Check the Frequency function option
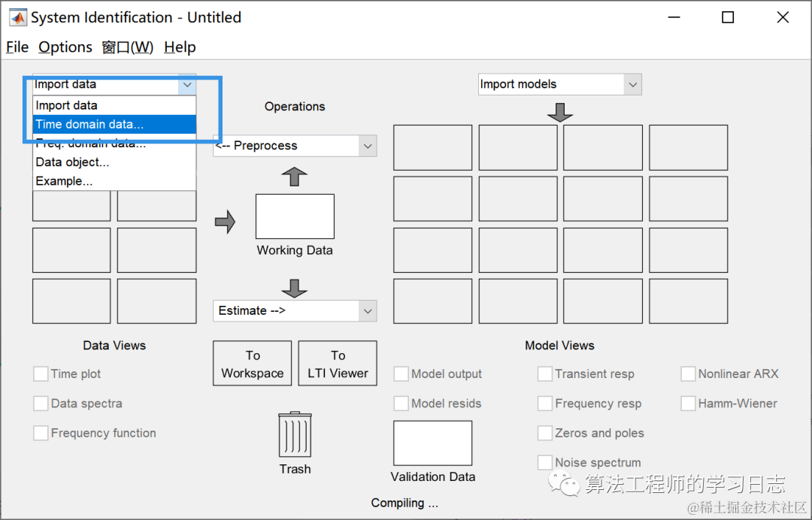Image resolution: width=812 pixels, height=520 pixels. click(x=41, y=433)
